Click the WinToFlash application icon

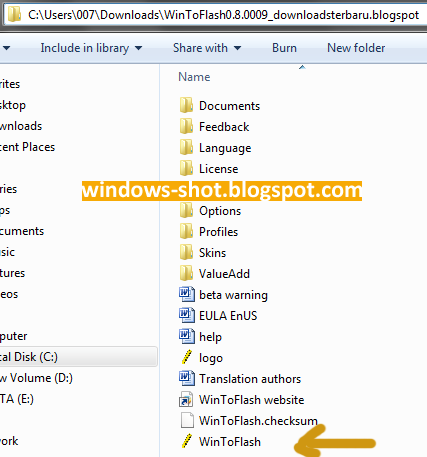(187, 441)
